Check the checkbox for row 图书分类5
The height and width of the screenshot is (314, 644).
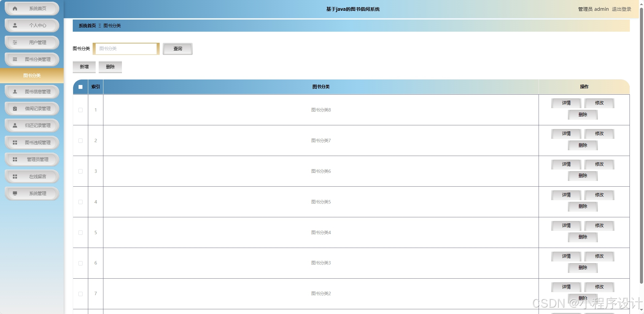(80, 202)
